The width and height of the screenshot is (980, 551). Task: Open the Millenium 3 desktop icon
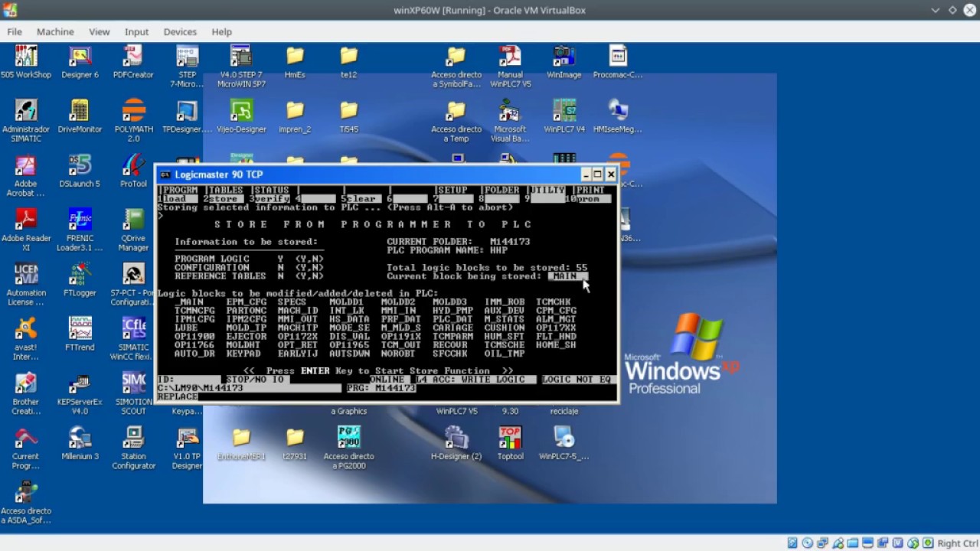pos(80,442)
